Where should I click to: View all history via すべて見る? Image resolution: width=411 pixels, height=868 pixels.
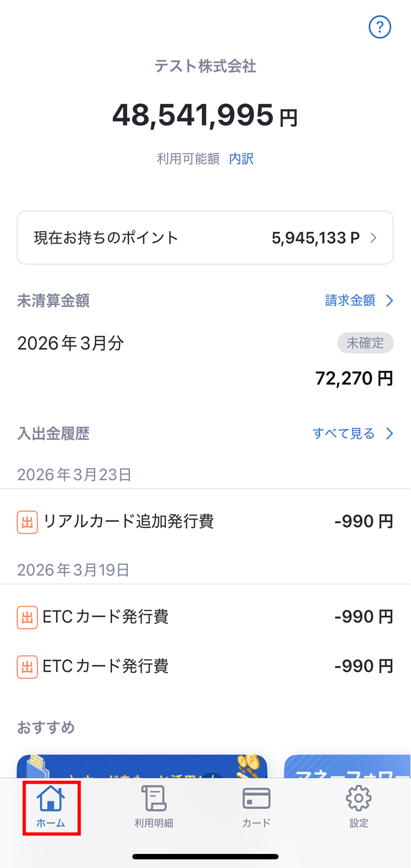(x=343, y=433)
